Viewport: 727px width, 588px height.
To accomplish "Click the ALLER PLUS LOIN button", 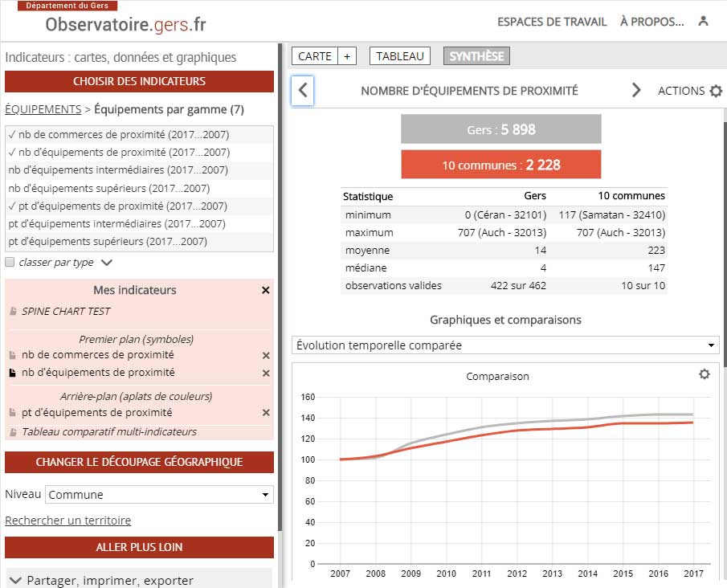I will click(x=139, y=547).
